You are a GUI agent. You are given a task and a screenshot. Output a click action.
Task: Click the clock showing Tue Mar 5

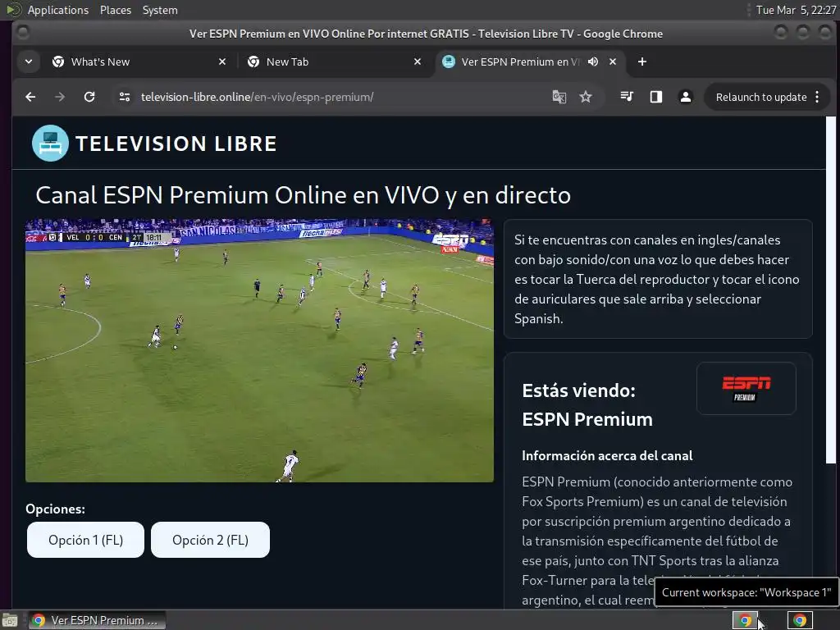795,10
